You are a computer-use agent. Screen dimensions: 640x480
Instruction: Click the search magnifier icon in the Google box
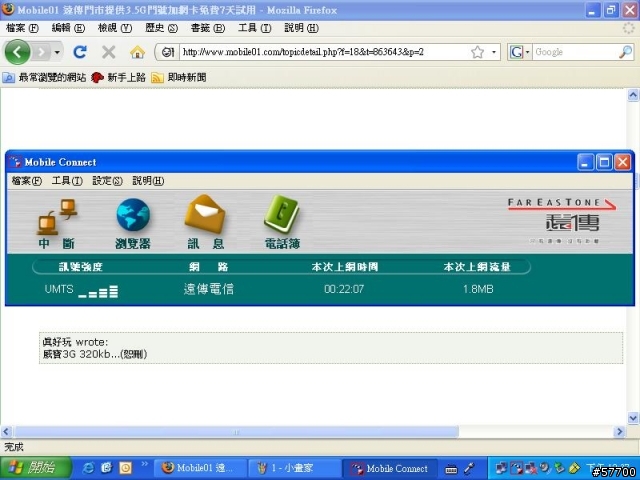[625, 52]
